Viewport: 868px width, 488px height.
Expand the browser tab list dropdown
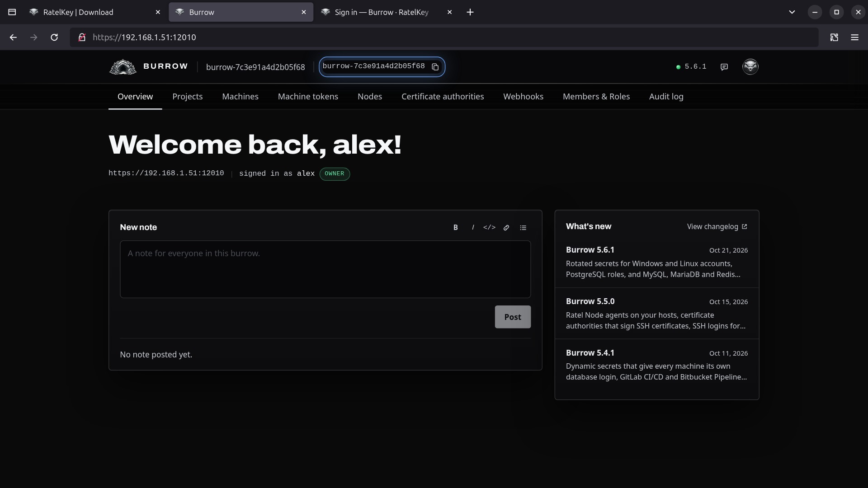click(x=792, y=12)
